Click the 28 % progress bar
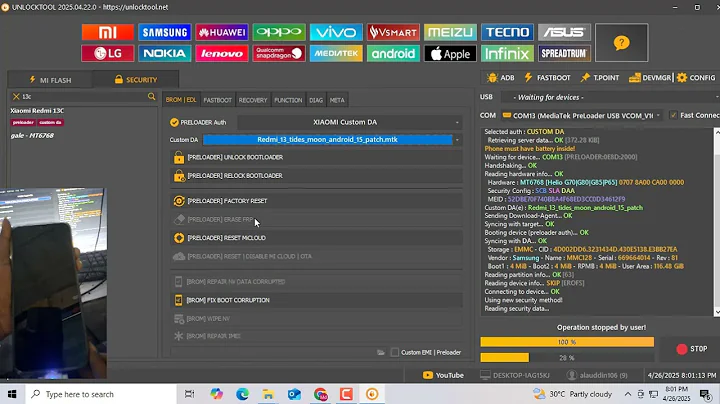720x404 pixels. click(567, 358)
